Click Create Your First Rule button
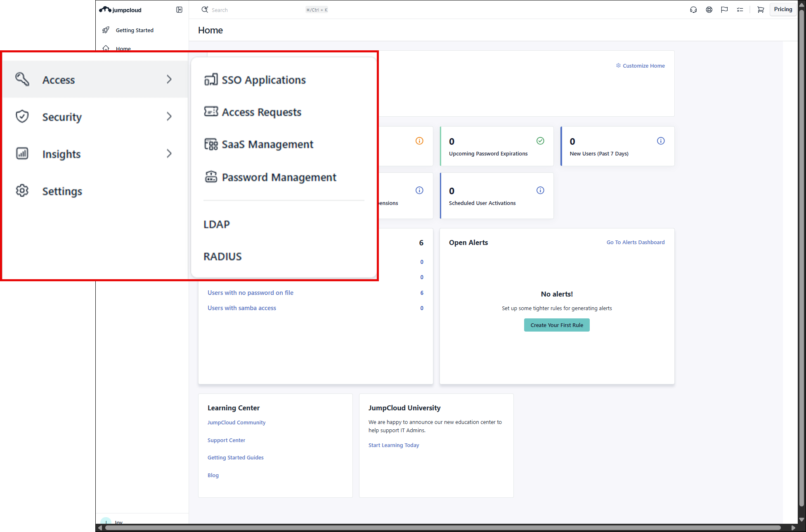Viewport: 806px width, 532px height. click(x=556, y=325)
